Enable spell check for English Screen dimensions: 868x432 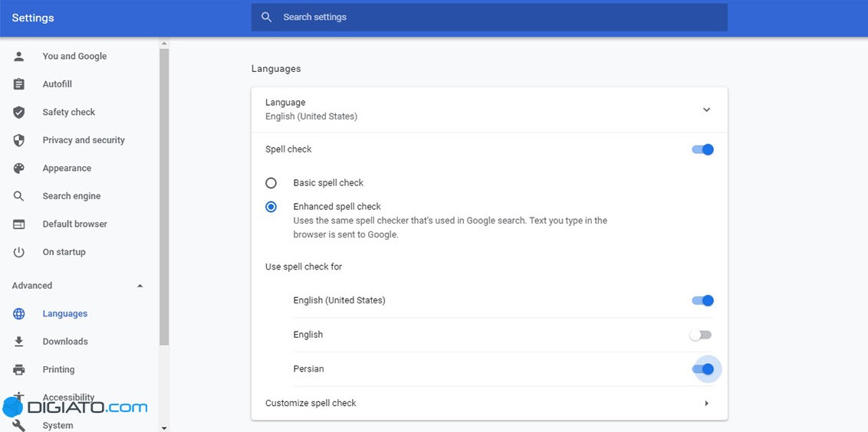pos(701,335)
